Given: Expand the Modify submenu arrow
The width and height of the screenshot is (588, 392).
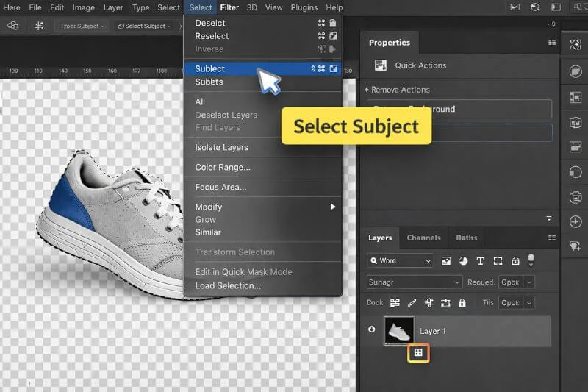Looking at the screenshot, I should click(x=333, y=207).
